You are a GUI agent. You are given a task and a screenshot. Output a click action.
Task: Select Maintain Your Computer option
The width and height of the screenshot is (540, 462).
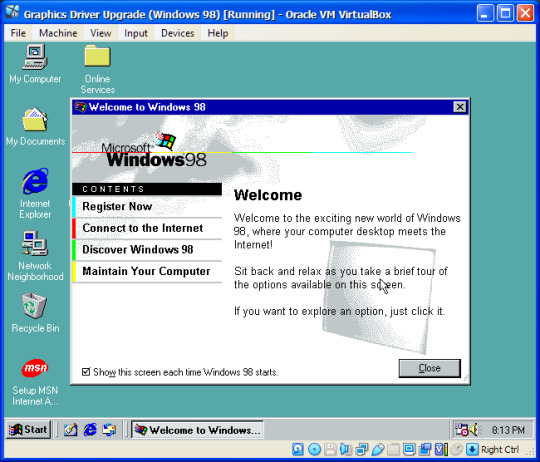click(147, 272)
